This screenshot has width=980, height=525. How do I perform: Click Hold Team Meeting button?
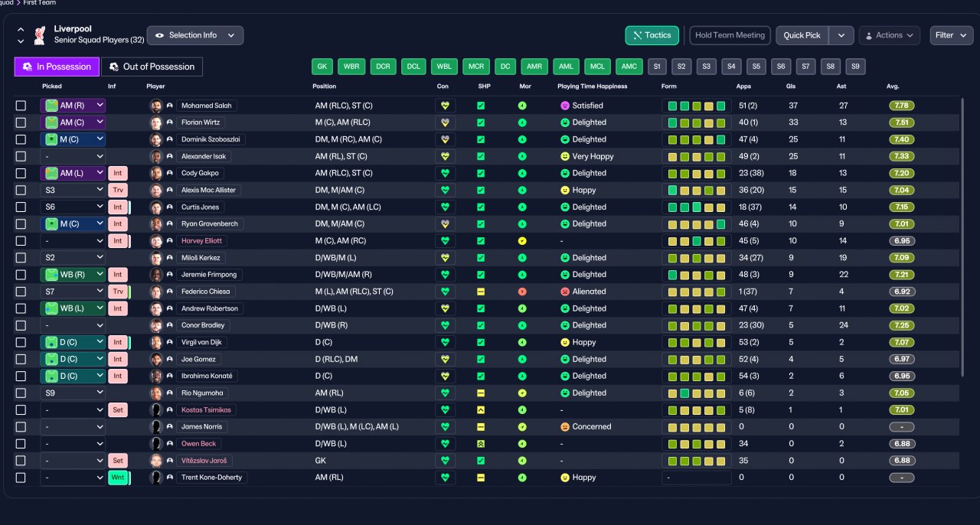pos(730,35)
